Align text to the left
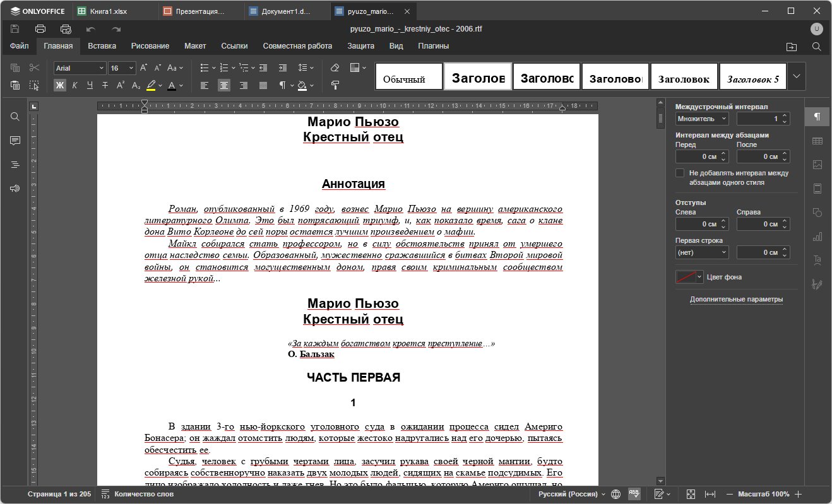 pyautogui.click(x=205, y=85)
